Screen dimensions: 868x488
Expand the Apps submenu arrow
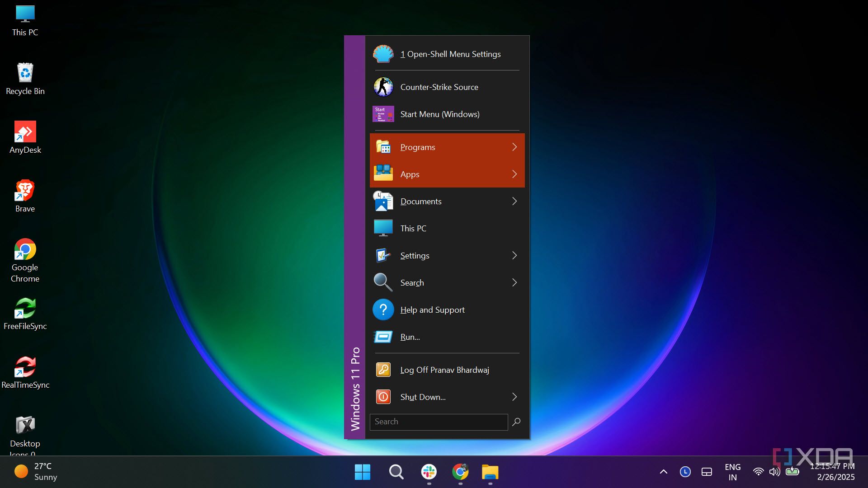514,174
